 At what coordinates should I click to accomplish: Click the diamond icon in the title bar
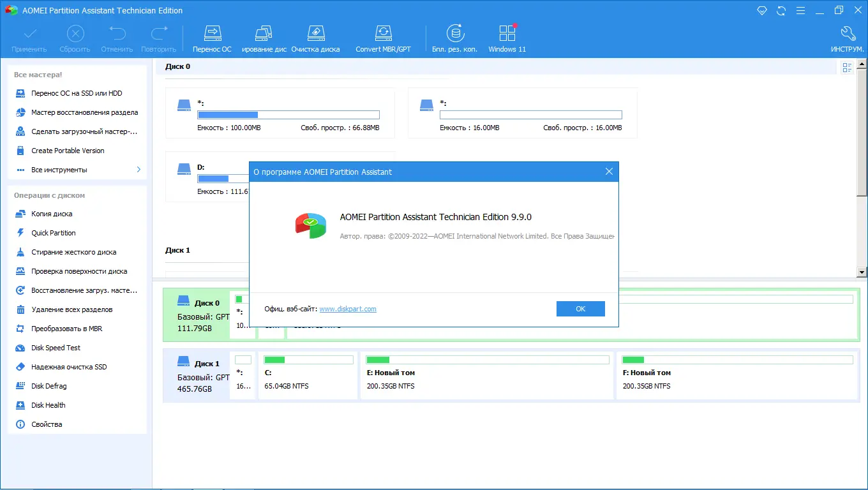[x=762, y=10]
